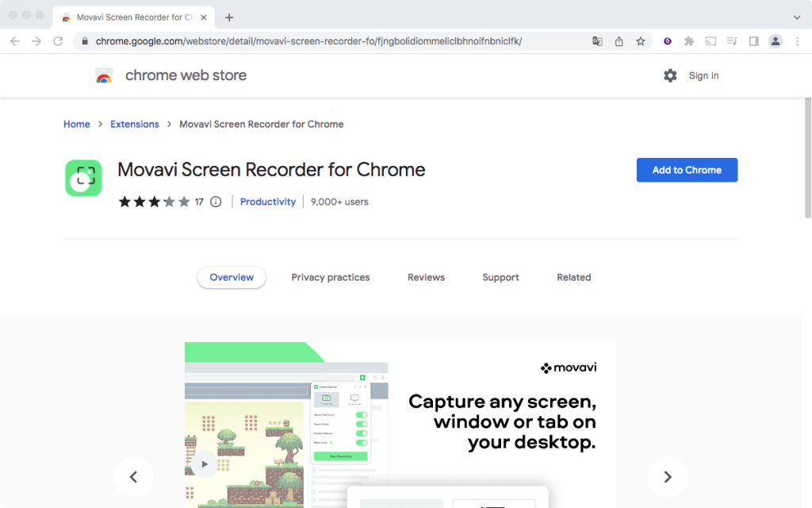Click the page vertical scrollbar
Viewport: 812px width, 508px height.
click(x=807, y=158)
